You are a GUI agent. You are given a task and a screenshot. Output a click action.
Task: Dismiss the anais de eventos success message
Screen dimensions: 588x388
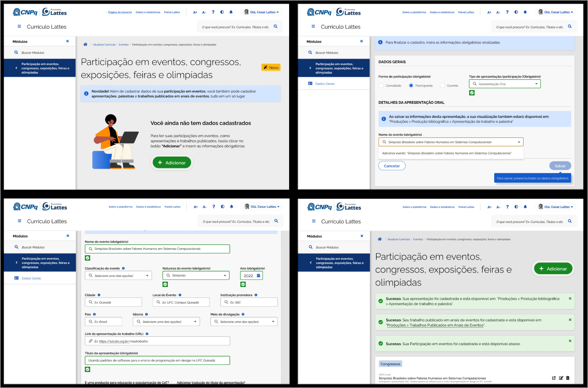click(570, 320)
